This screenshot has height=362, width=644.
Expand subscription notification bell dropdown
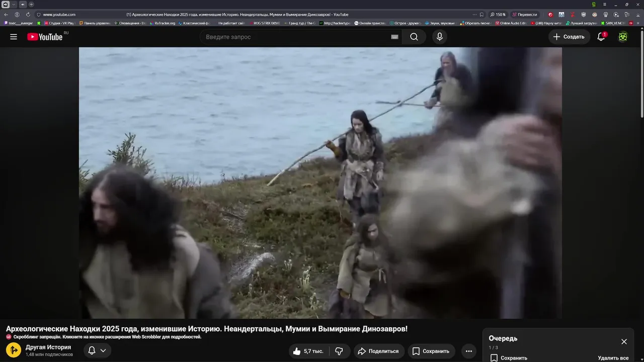[97, 350]
